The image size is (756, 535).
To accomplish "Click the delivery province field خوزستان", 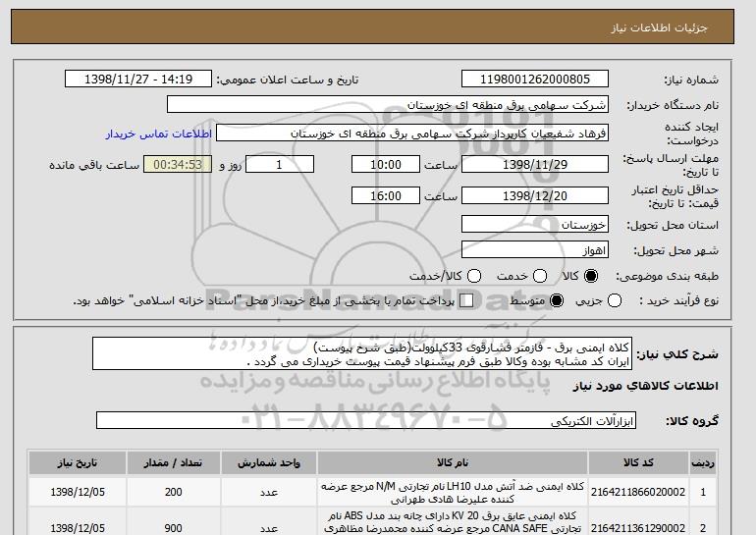I will 535,225.
